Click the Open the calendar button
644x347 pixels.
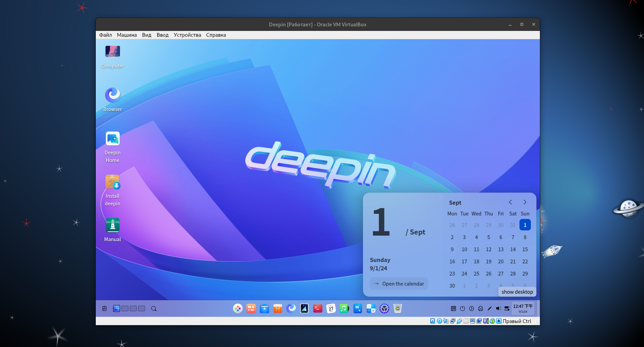coord(399,283)
